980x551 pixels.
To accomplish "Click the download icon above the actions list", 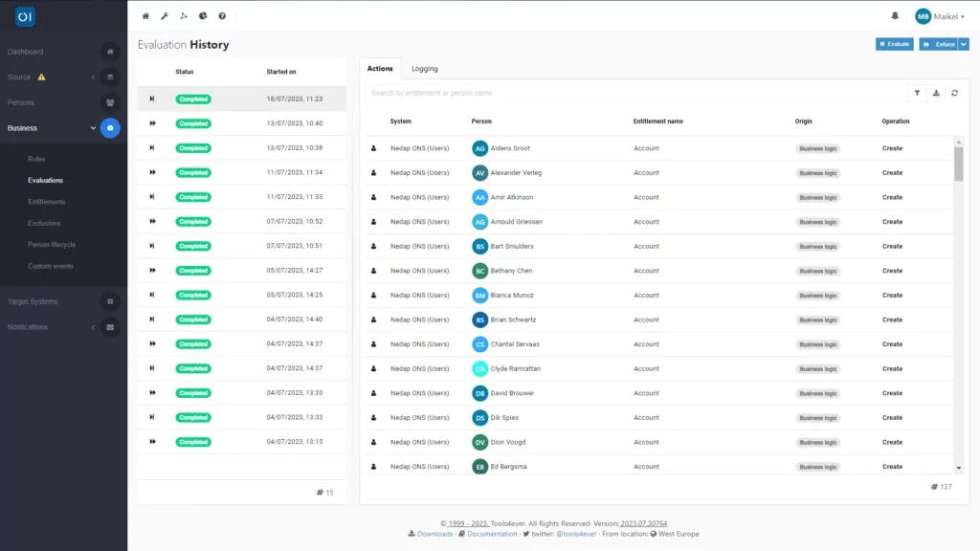I will click(x=936, y=93).
